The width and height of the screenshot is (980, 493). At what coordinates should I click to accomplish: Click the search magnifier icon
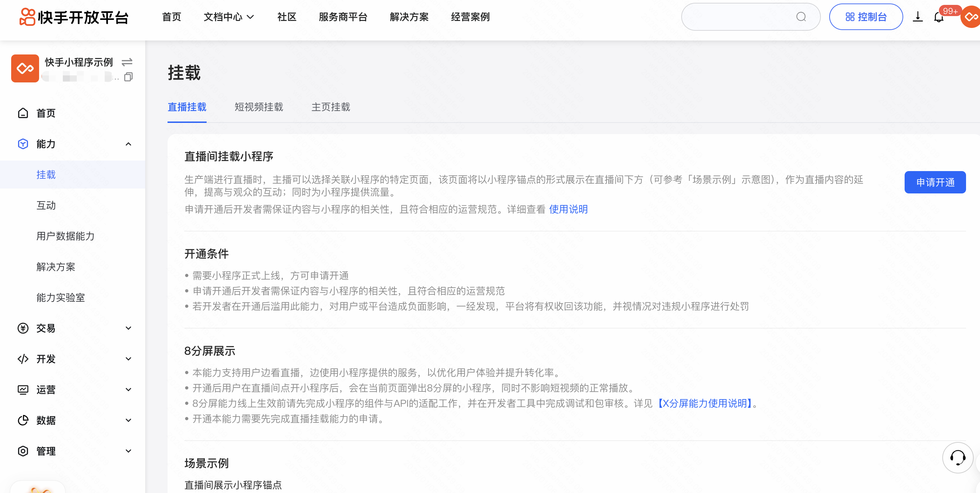(x=801, y=17)
